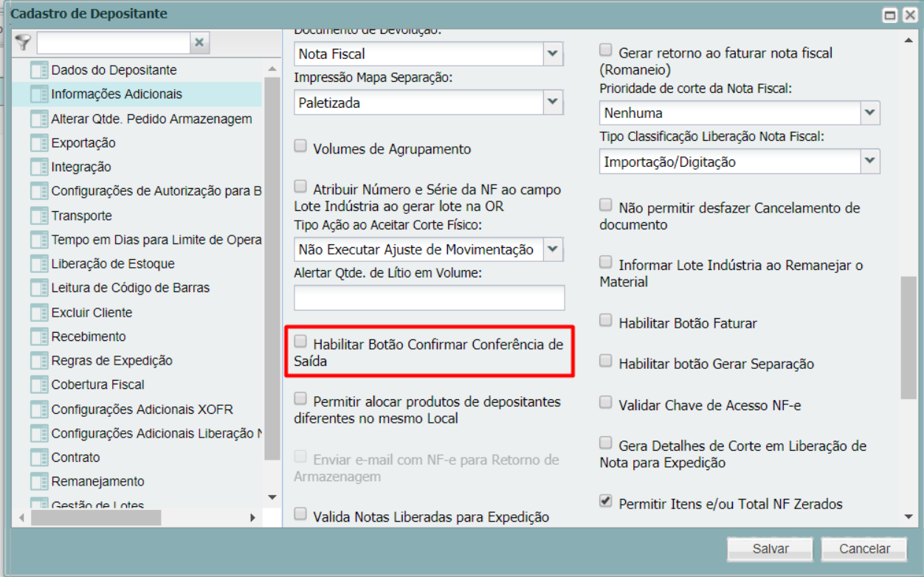Click the Recebimento item icon
Viewport: 924px width, 577px height.
[39, 337]
